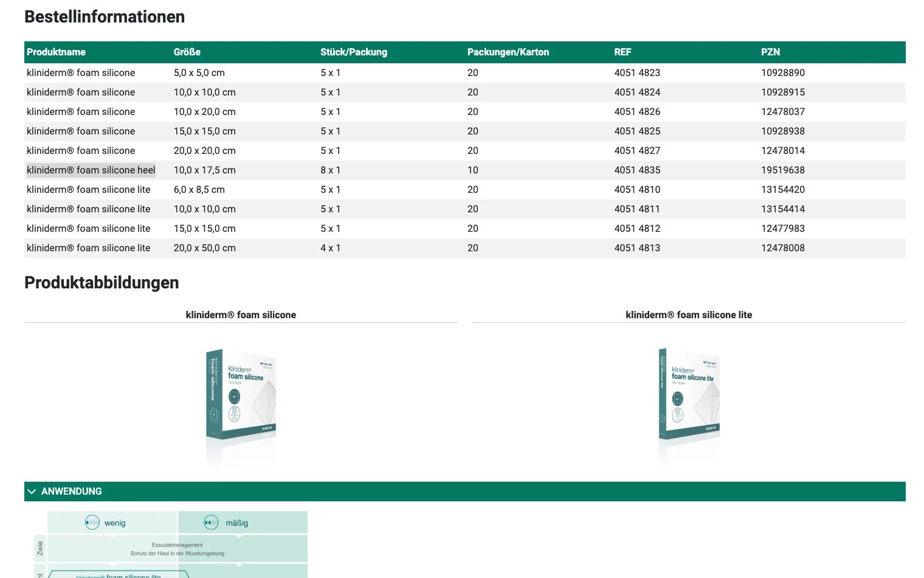Click the 'kliniderm® foam silicone' image caption

click(x=241, y=315)
